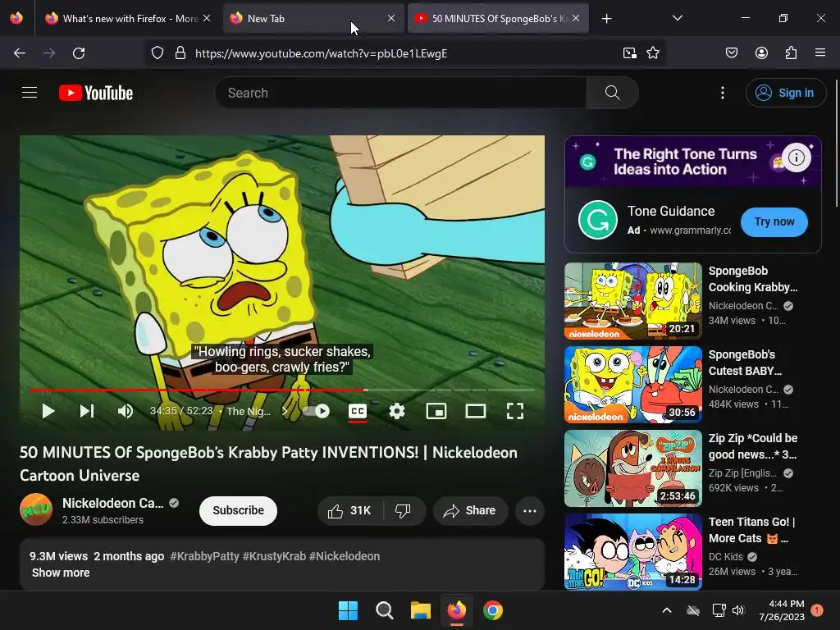Open Firefox View pinned icon
The height and width of the screenshot is (630, 840).
click(16, 18)
